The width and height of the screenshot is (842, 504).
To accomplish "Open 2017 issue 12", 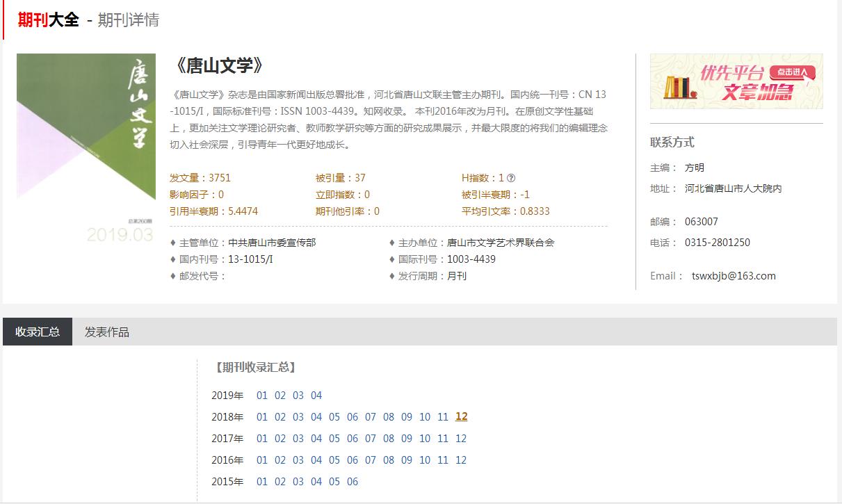I will (461, 439).
